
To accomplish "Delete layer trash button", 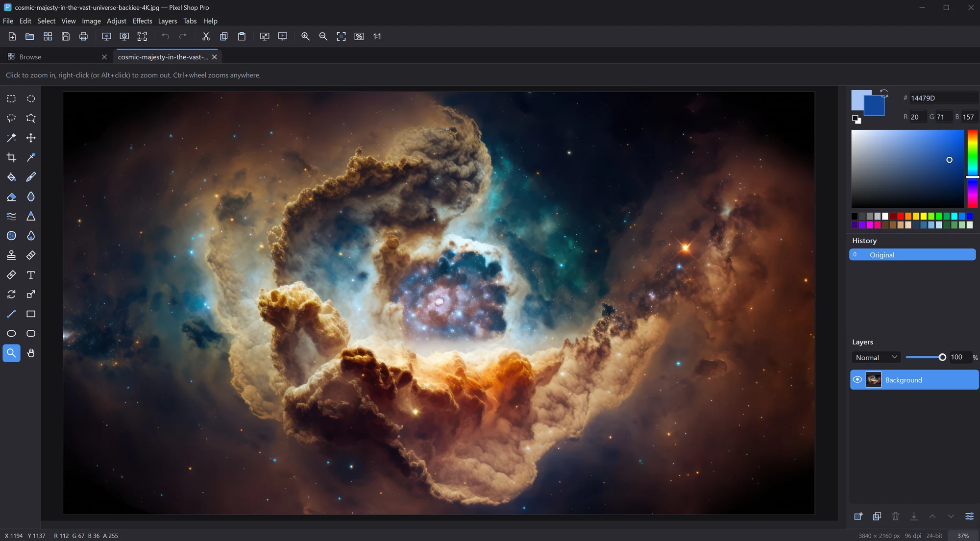I will [895, 516].
